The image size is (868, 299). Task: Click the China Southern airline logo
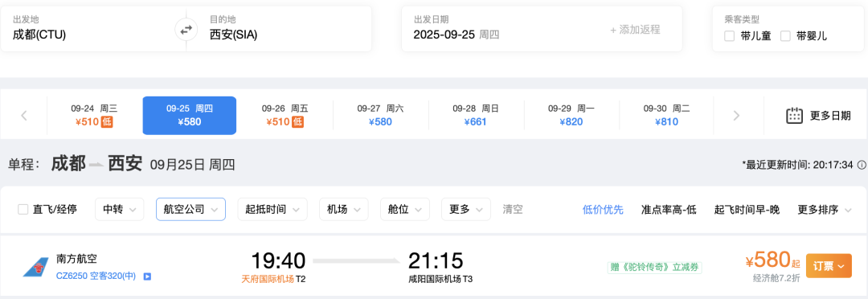pos(35,267)
